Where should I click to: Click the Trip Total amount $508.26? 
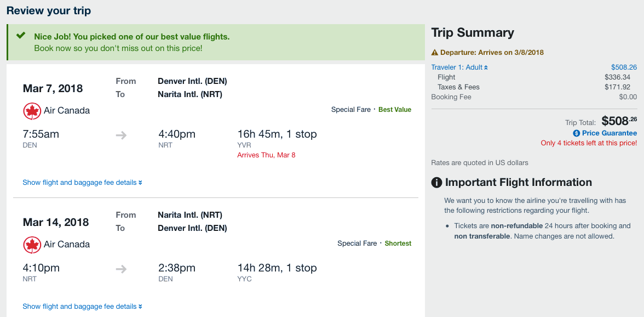tap(619, 121)
